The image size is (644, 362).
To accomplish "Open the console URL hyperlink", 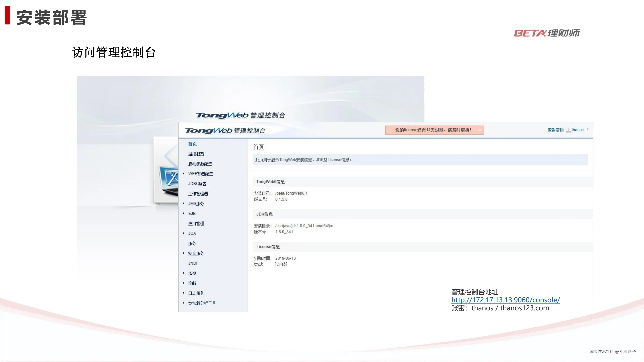I will click(505, 300).
